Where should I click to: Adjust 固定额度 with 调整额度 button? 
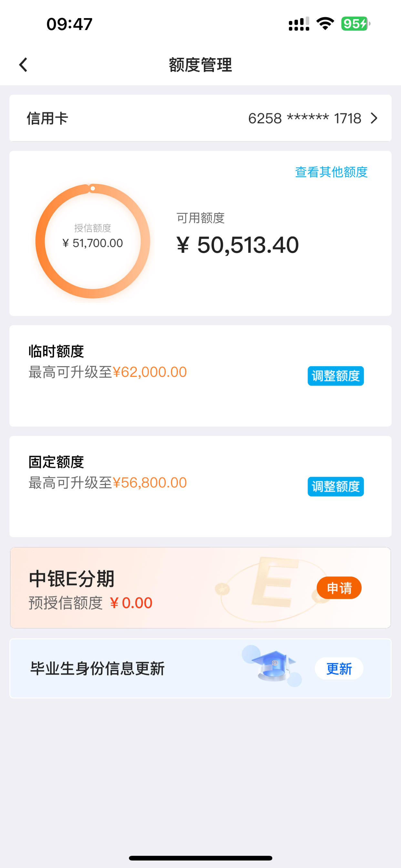[336, 486]
